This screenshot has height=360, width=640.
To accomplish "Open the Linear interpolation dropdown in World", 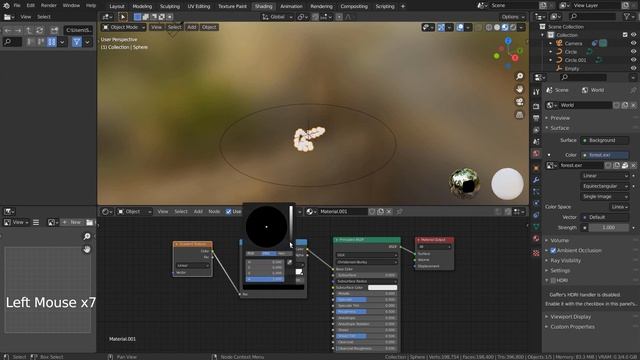I will click(604, 176).
